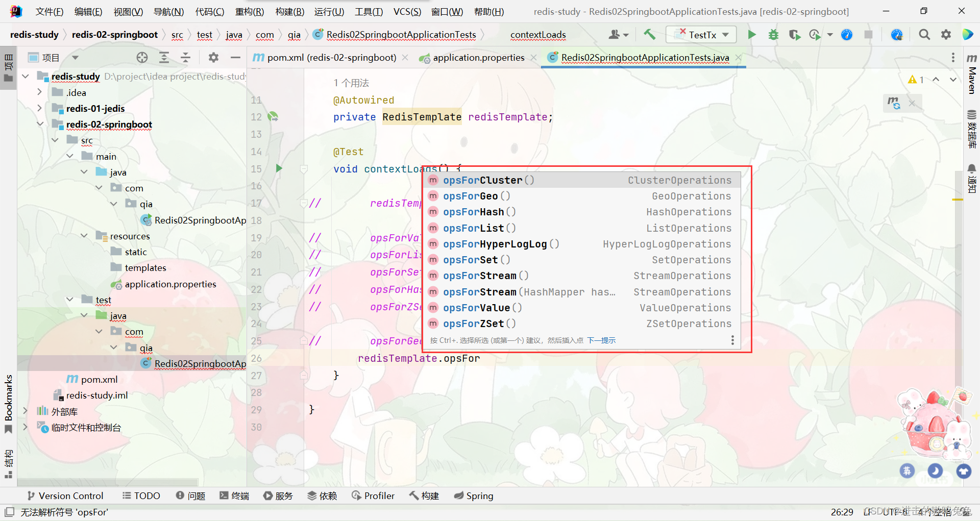Click the user account icon in toolbar

(618, 34)
